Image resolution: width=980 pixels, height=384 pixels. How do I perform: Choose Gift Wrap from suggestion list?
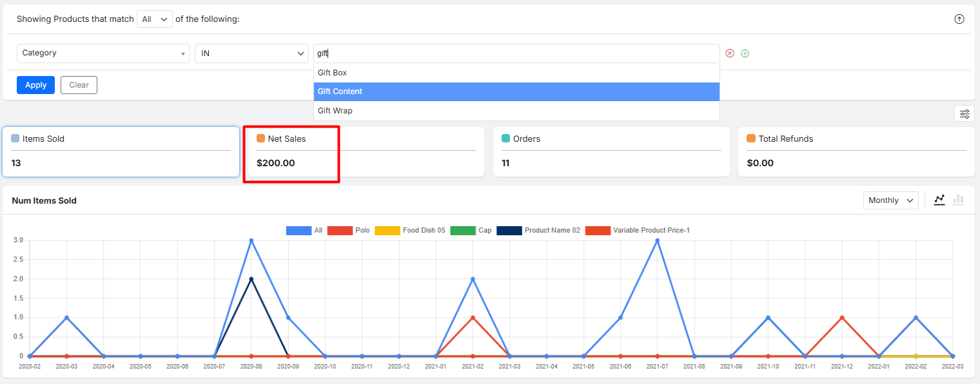coord(516,111)
